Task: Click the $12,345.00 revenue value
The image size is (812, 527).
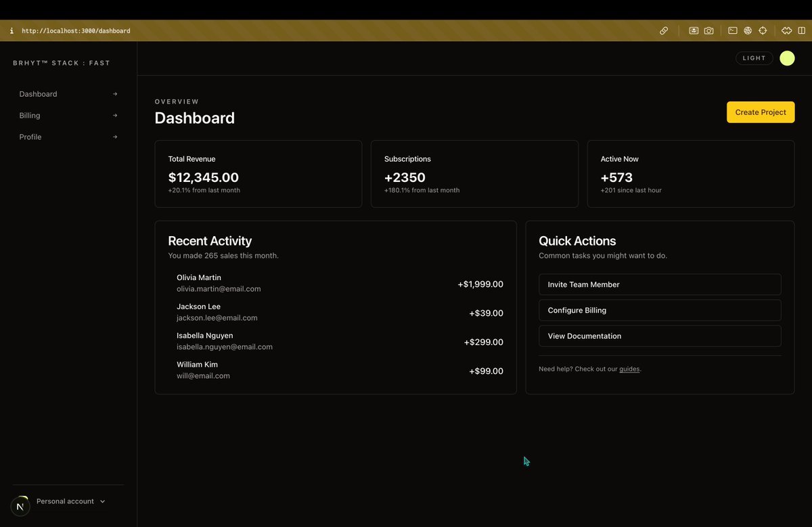Action: [x=204, y=177]
